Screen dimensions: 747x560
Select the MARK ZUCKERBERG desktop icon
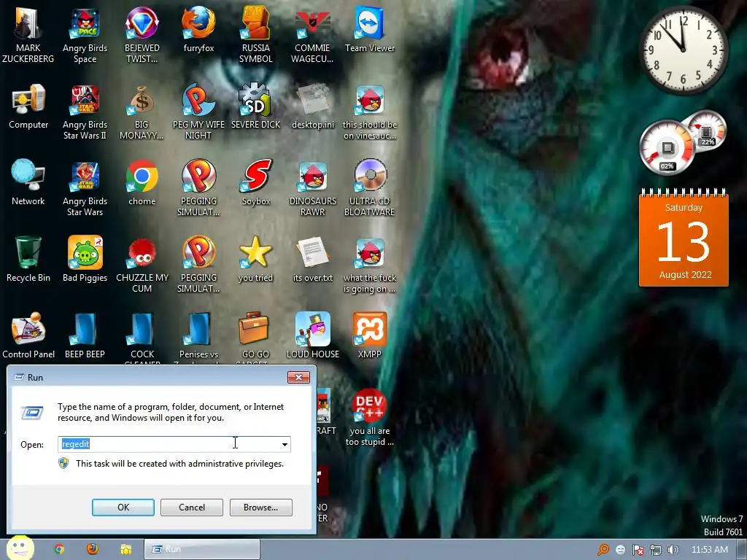tap(28, 34)
